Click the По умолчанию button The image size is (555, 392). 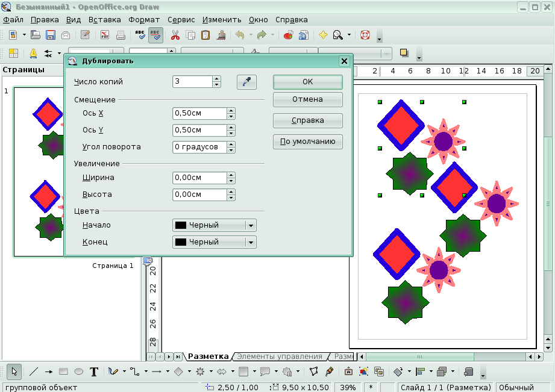[307, 142]
